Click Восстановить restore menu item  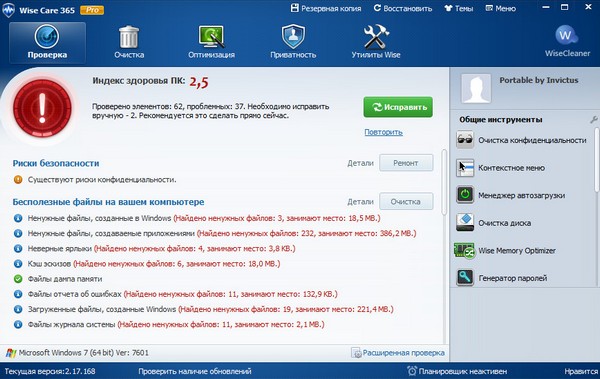403,8
